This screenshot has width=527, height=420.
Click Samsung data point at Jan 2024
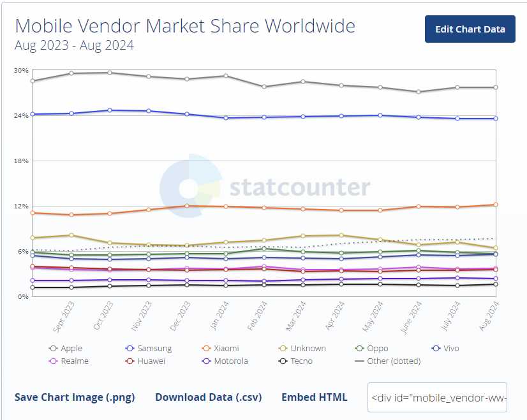[x=226, y=118]
